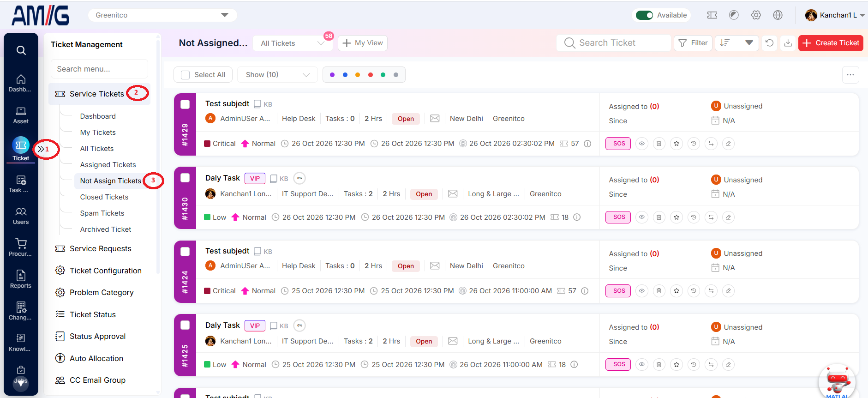Click the edit pencil on ticket #1424
The height and width of the screenshot is (398, 868).
[x=728, y=291]
